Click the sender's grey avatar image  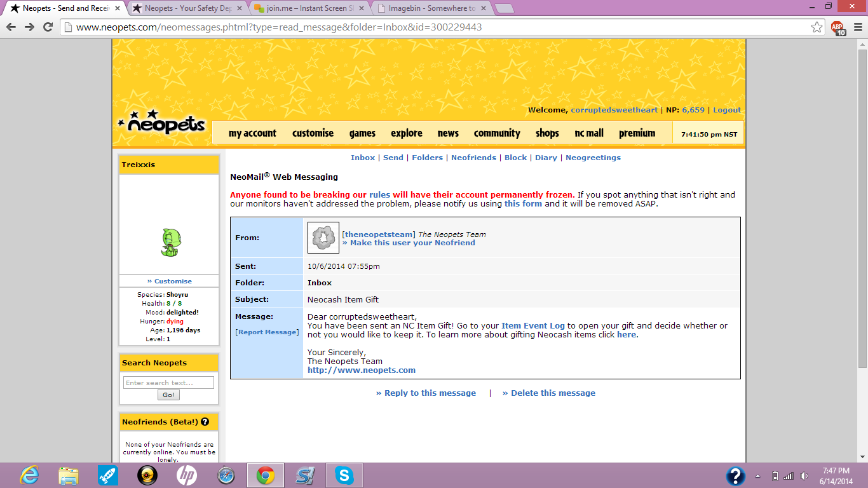tap(323, 238)
